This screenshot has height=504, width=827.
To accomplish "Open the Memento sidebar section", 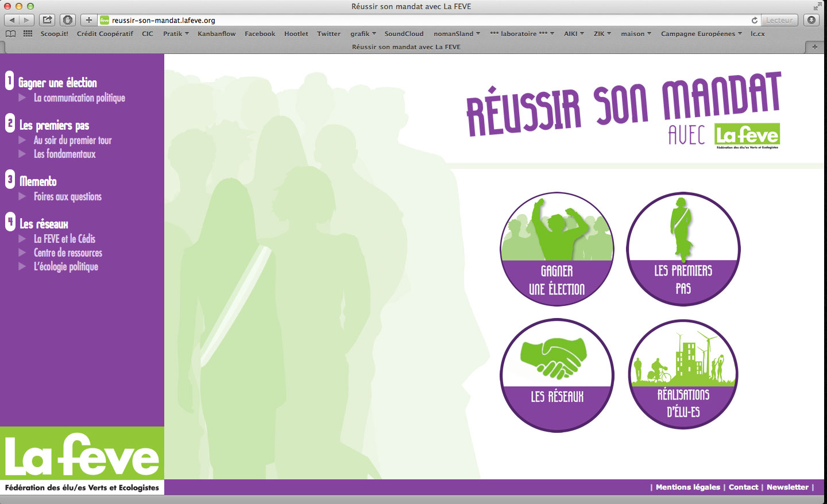I will [38, 181].
